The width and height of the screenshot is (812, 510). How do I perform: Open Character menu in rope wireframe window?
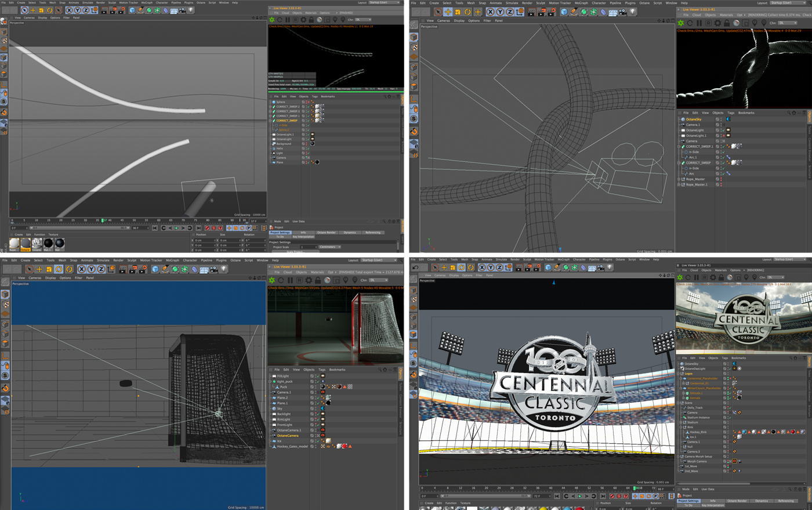[x=599, y=3]
